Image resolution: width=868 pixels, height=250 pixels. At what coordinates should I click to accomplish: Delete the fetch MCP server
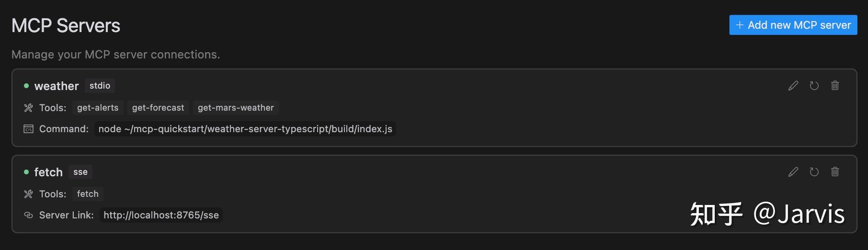pos(835,172)
